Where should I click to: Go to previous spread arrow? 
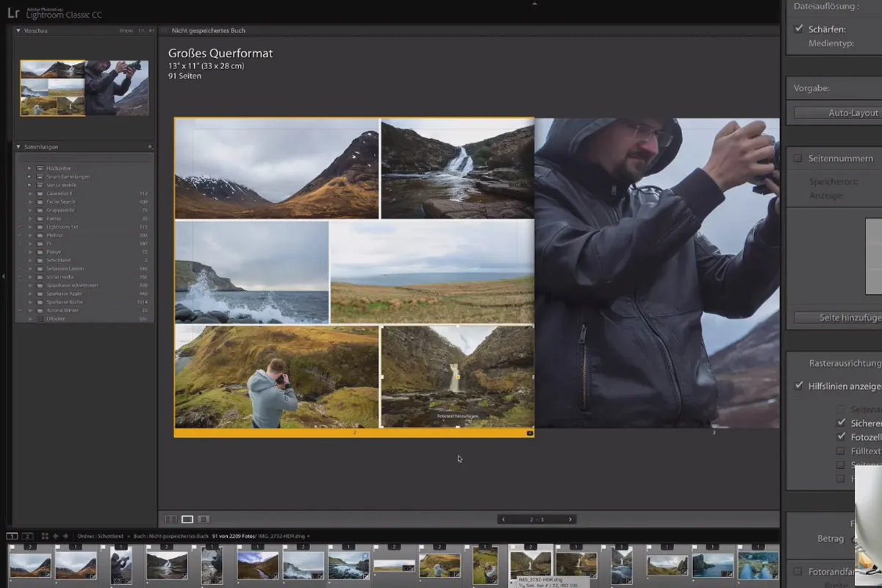pos(503,519)
